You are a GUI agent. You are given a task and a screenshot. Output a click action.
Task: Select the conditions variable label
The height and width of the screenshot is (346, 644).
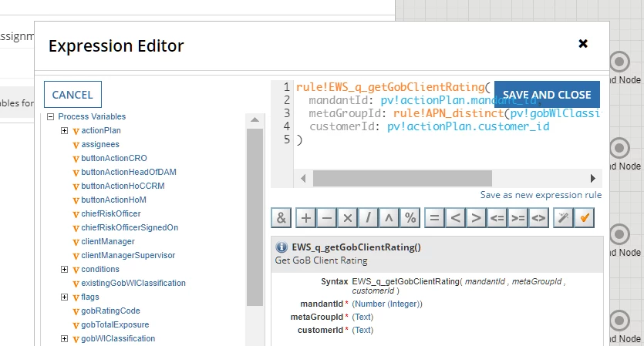(x=100, y=269)
